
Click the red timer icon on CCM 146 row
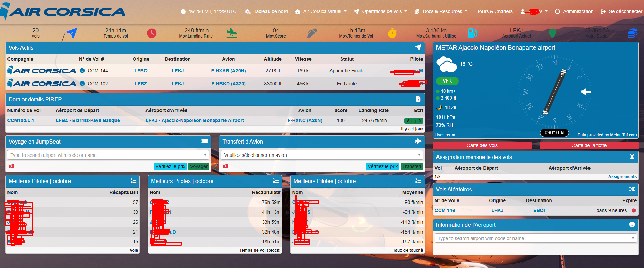click(x=634, y=210)
